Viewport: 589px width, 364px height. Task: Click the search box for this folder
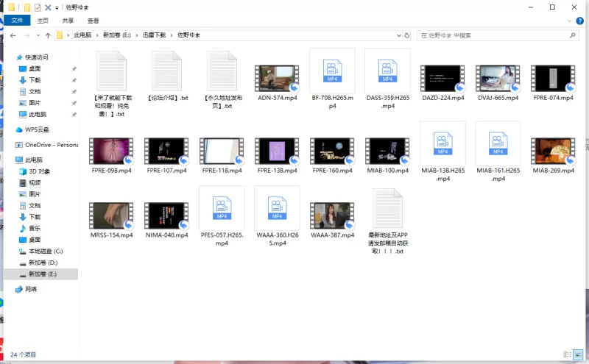pyautogui.click(x=494, y=35)
